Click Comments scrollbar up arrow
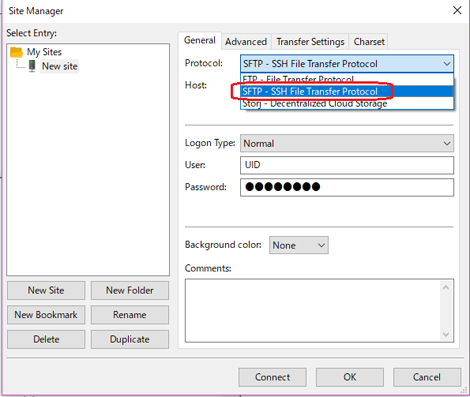 pos(446,287)
